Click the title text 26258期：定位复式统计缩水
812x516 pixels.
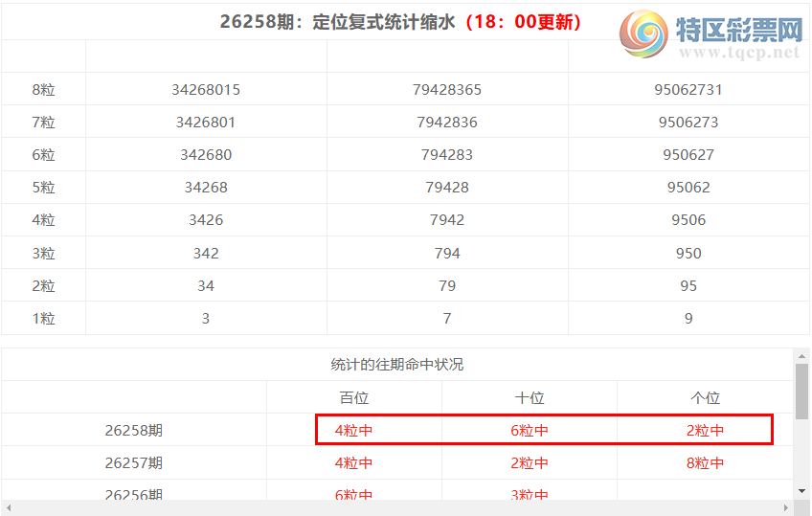pyautogui.click(x=337, y=22)
